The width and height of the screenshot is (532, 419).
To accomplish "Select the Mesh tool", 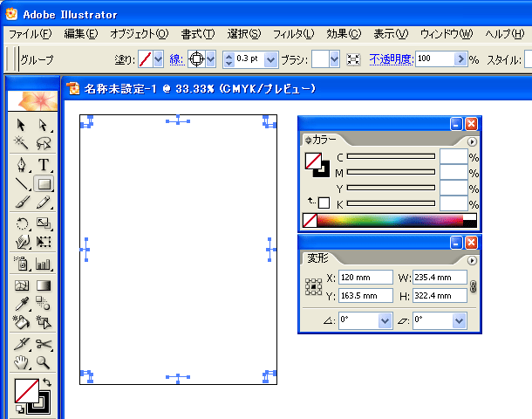I will pos(22,285).
